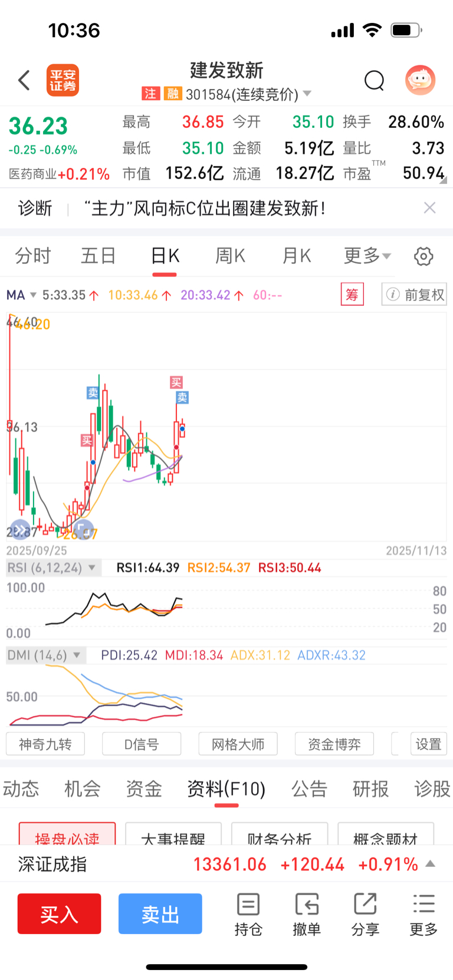
Task: Switch to 月K chart tab
Action: [x=296, y=256]
